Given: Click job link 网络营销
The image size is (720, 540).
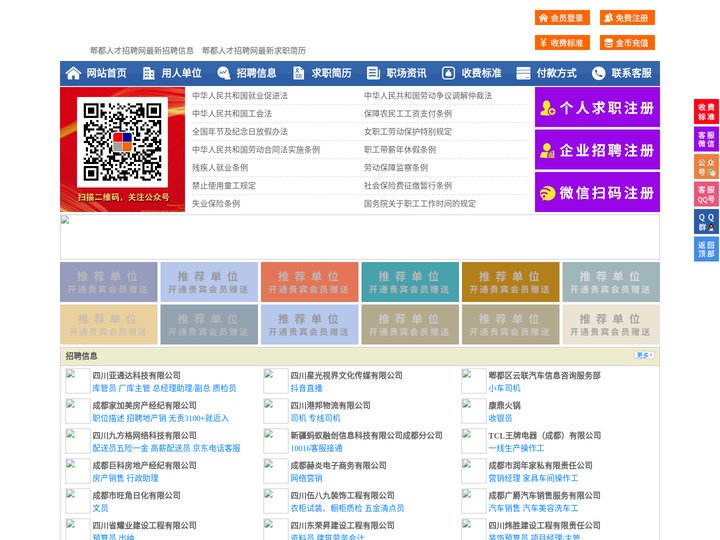Looking at the screenshot, I should pos(306,478).
